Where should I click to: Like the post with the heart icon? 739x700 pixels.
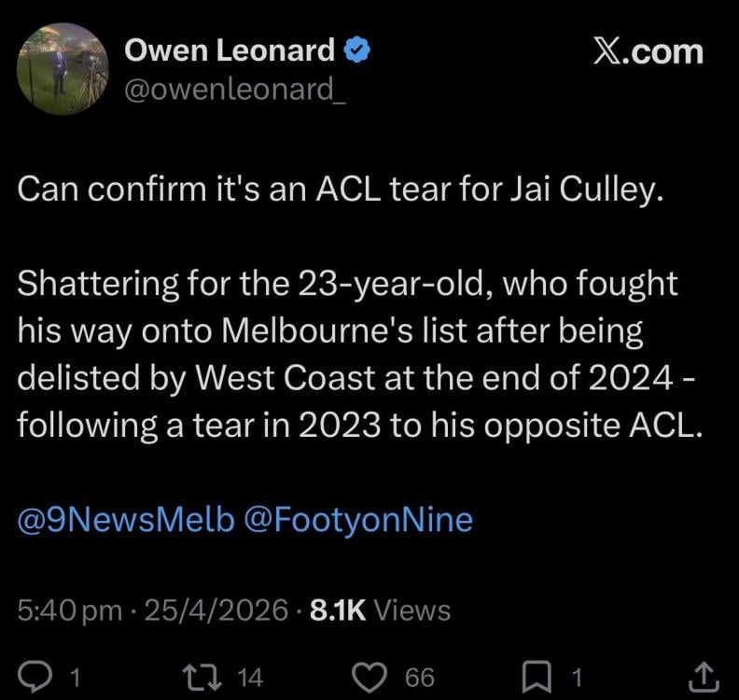[373, 676]
